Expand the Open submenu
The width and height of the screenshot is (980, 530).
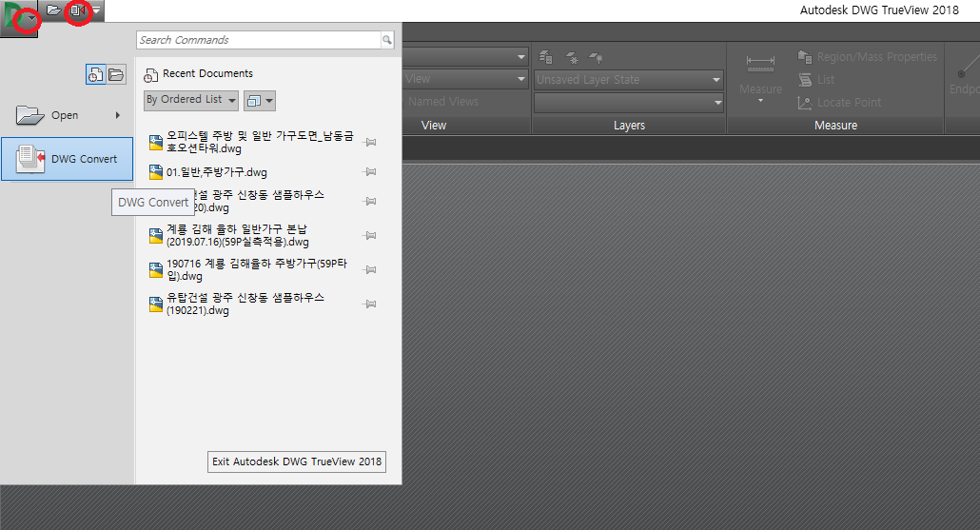click(67, 115)
